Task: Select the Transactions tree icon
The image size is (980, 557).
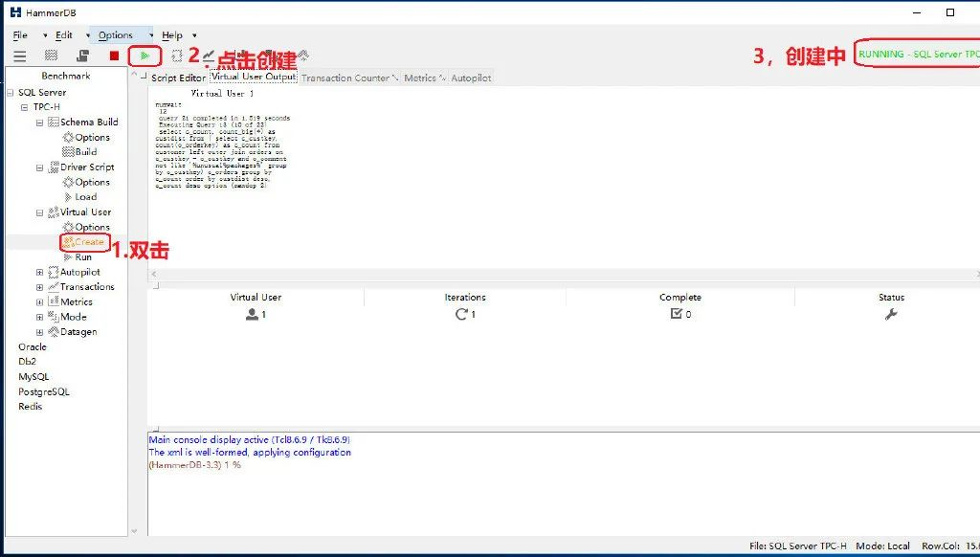Action: 54,287
